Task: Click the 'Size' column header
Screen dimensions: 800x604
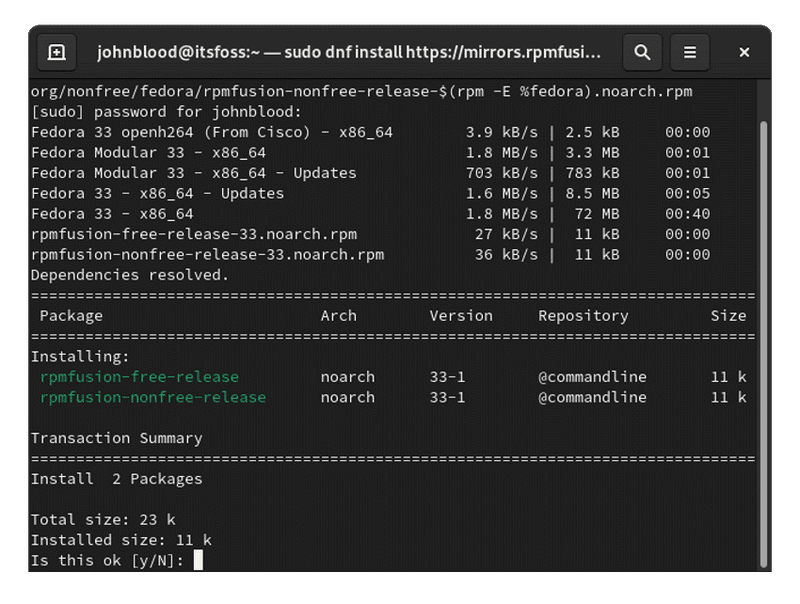Action: [728, 315]
